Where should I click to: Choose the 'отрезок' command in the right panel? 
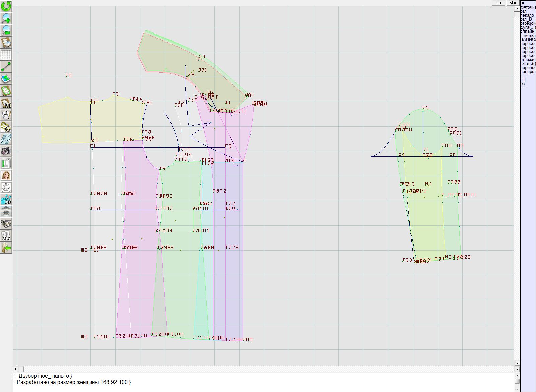click(528, 23)
